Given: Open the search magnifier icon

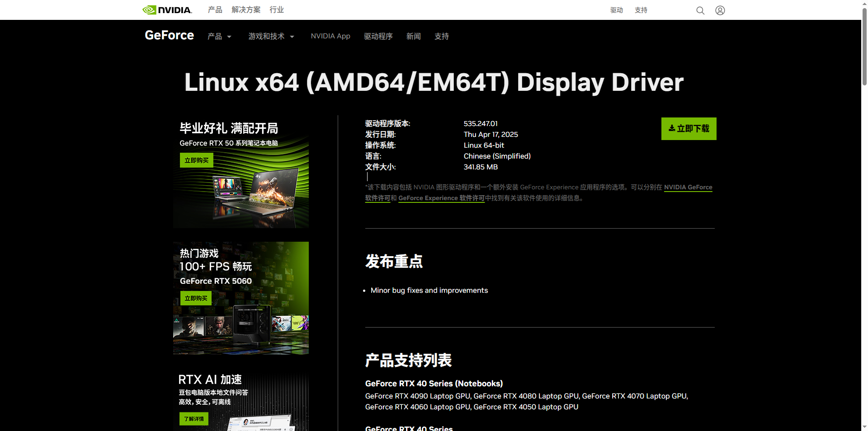Looking at the screenshot, I should coord(700,10).
